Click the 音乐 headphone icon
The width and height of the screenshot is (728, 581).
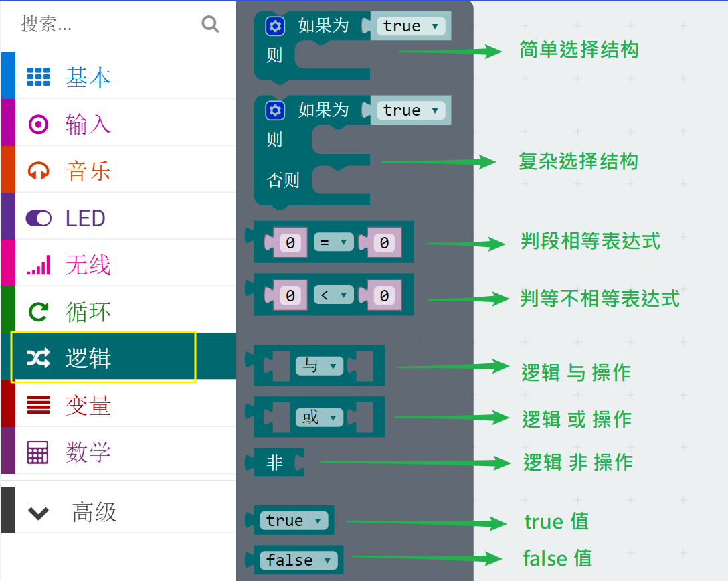tap(39, 171)
